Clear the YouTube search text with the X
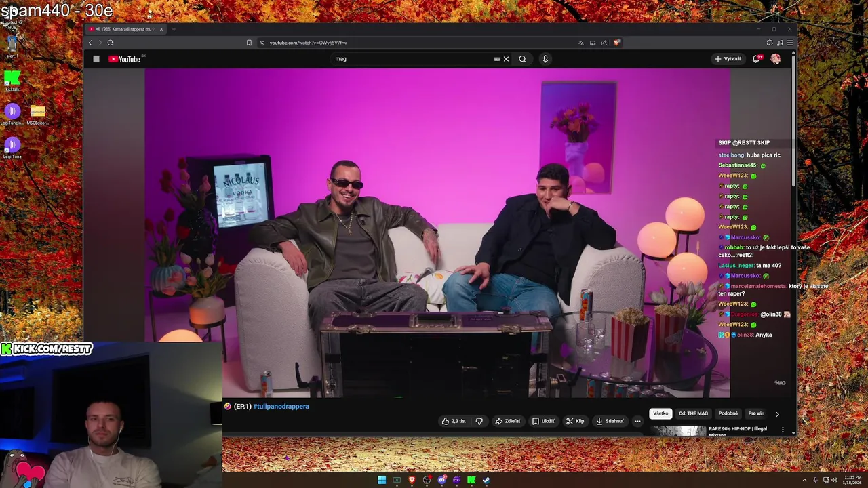The width and height of the screenshot is (868, 488). click(x=506, y=59)
